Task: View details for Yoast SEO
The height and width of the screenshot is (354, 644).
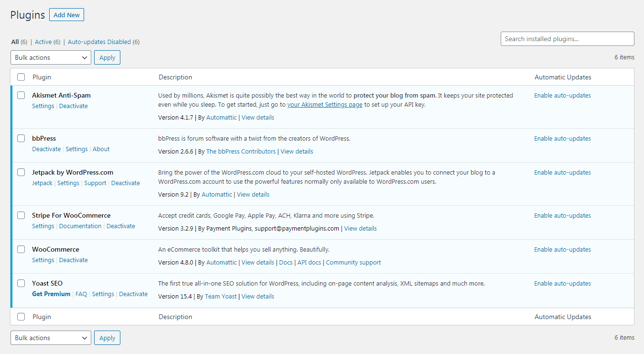Action: click(258, 296)
